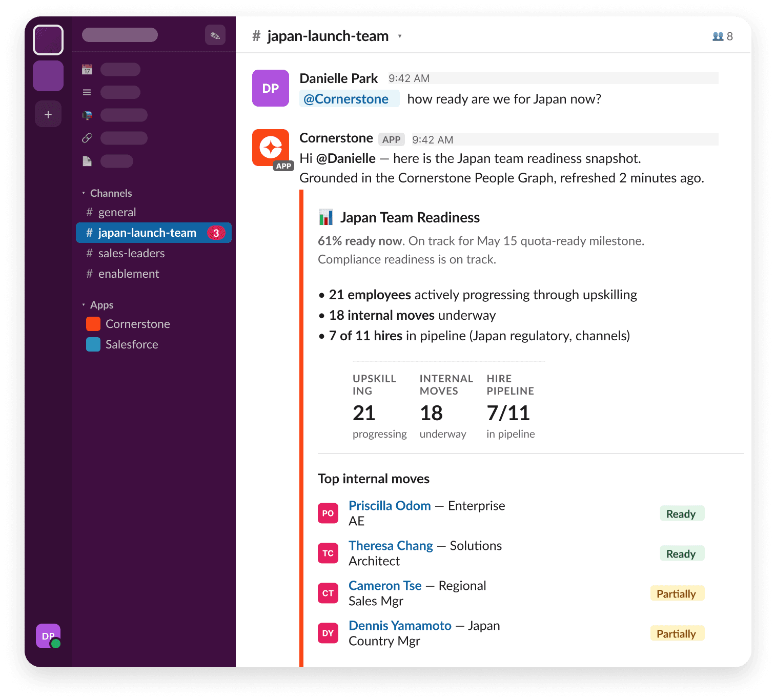Image resolution: width=775 pixels, height=700 pixels.
Task: Click the unread badge showing 3
Action: [216, 233]
